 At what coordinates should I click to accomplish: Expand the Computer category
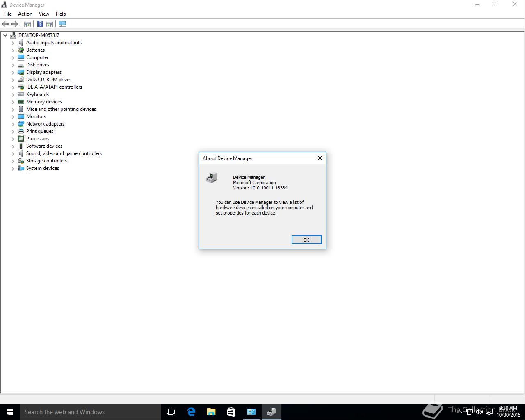point(13,57)
